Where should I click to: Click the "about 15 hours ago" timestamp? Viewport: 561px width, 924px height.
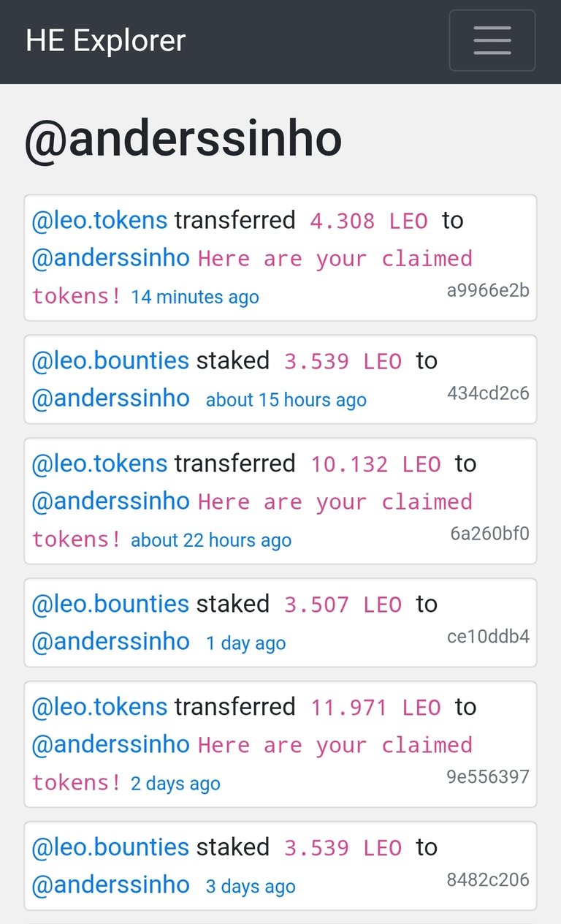(286, 400)
